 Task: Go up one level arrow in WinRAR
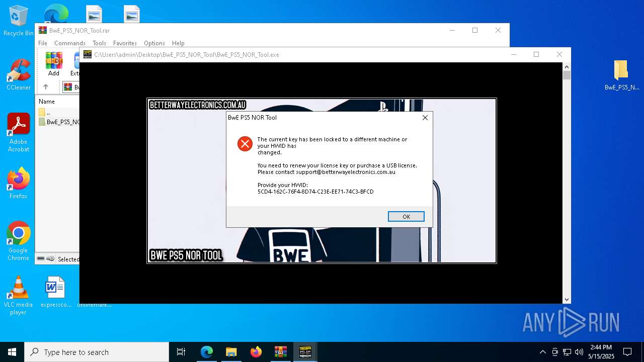click(45, 87)
